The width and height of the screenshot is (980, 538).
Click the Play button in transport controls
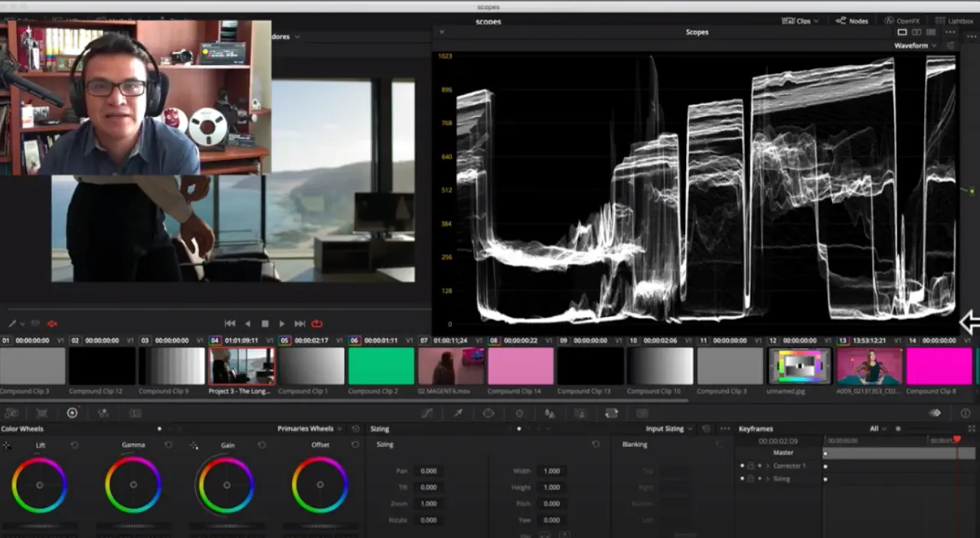click(282, 324)
